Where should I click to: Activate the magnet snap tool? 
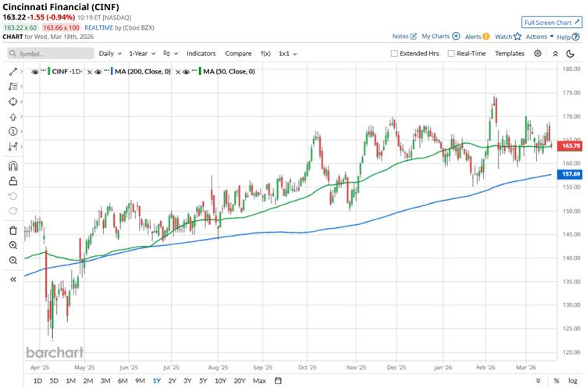(x=12, y=166)
